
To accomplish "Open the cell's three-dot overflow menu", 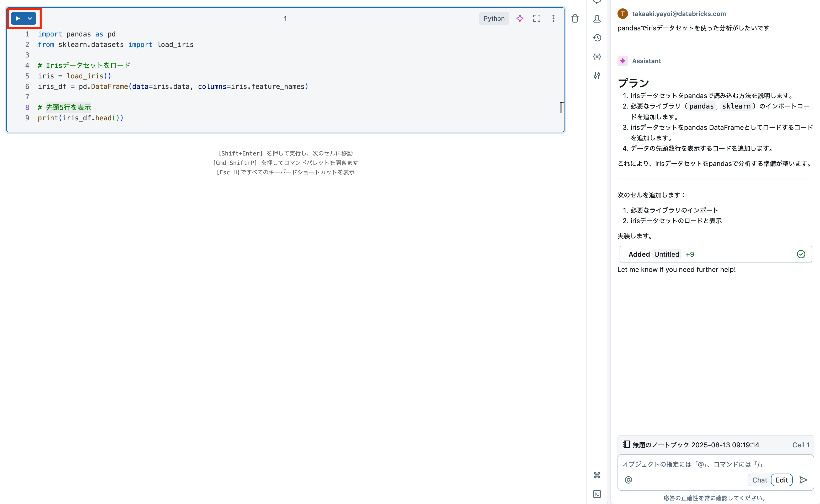I will coord(553,18).
